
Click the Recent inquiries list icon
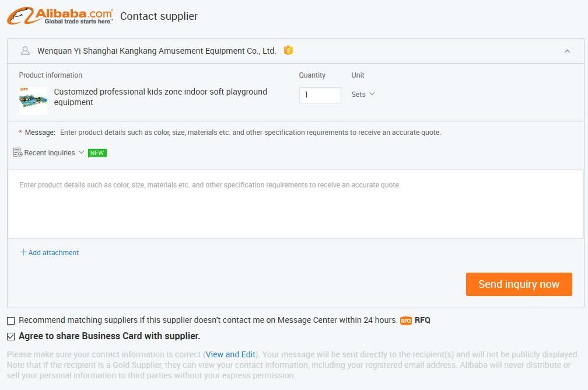17,152
